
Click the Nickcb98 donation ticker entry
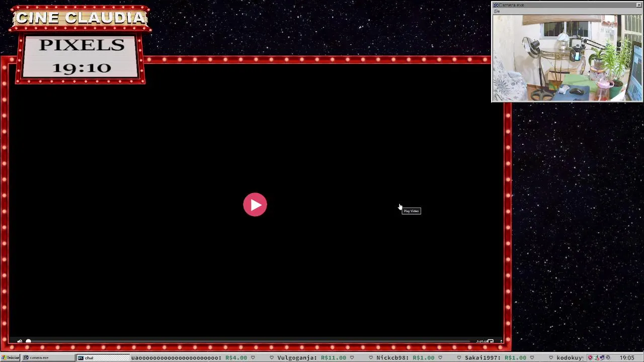[405, 357]
